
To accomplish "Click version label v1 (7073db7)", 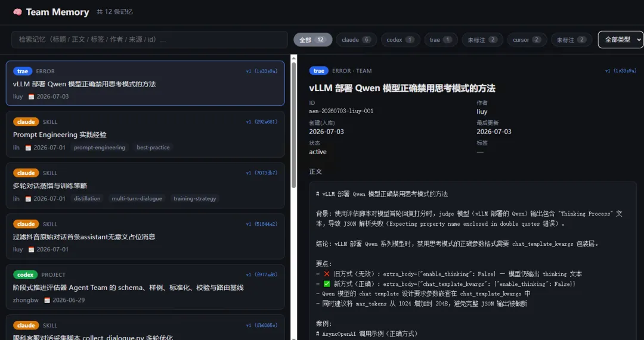I will point(262,173).
